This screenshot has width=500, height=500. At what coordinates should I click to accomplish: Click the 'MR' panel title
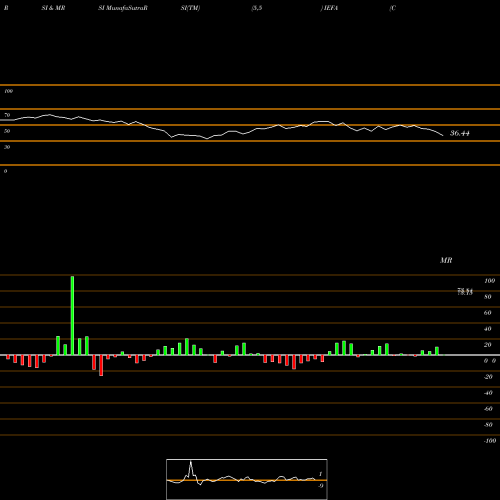(446, 260)
